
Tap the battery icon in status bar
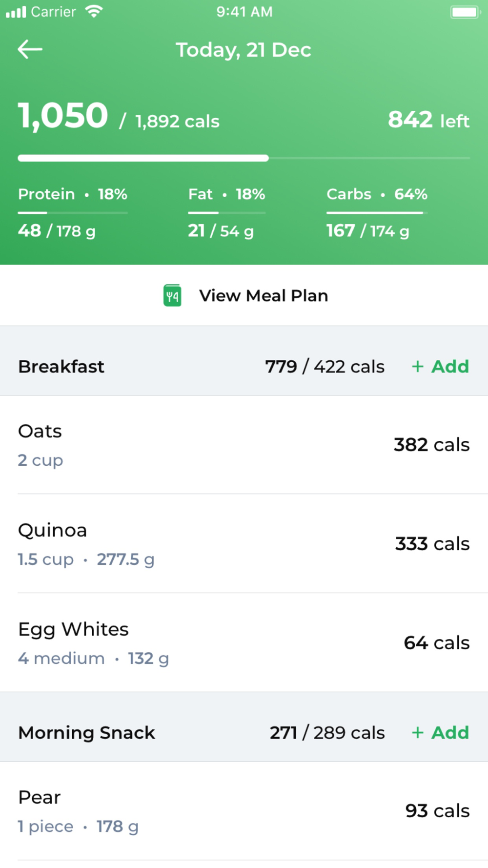[465, 12]
